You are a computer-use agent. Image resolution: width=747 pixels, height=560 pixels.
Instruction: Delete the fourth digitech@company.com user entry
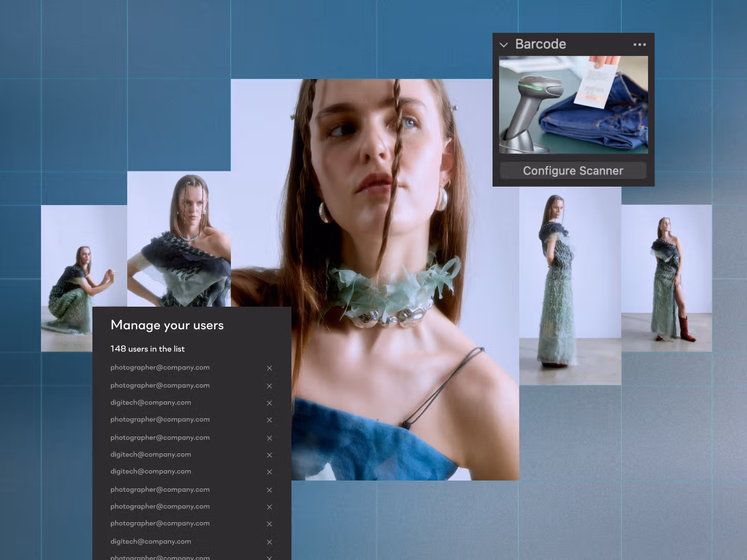point(269,542)
